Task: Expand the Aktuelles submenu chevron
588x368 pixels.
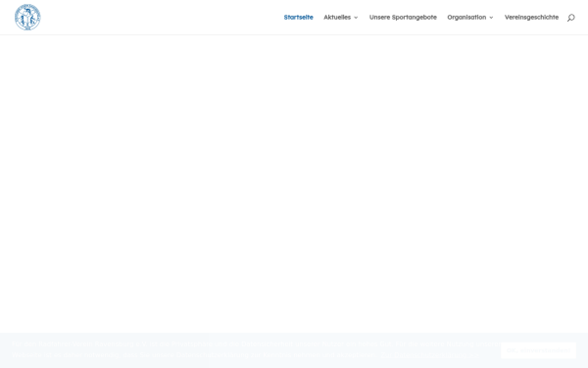Action: 356,18
